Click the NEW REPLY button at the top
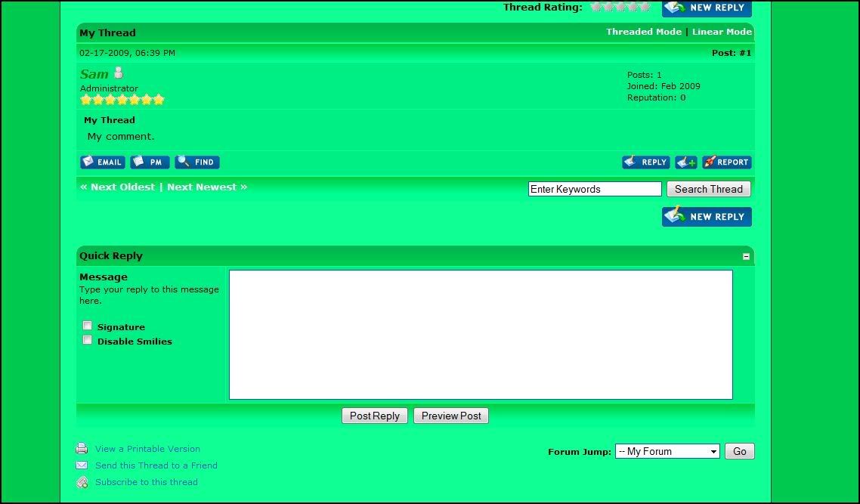 pos(707,8)
